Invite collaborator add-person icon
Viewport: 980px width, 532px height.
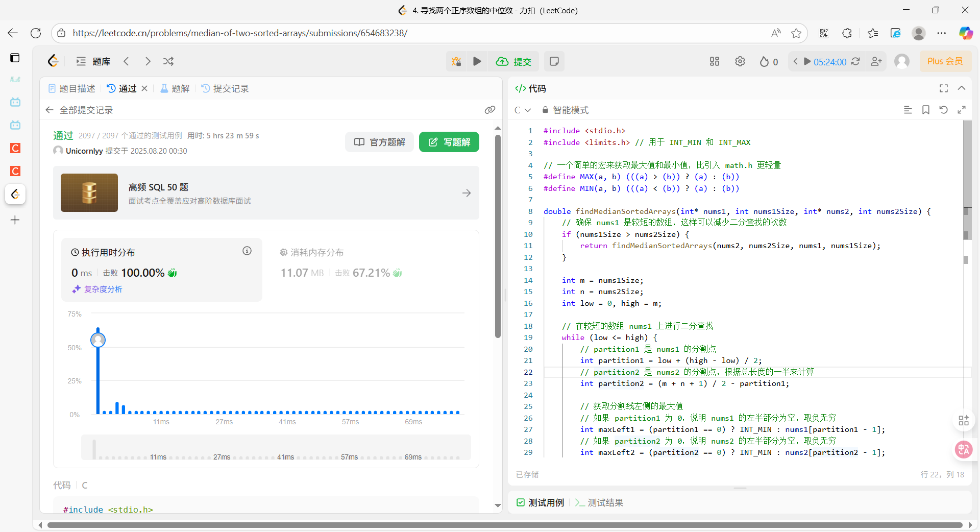tap(876, 61)
